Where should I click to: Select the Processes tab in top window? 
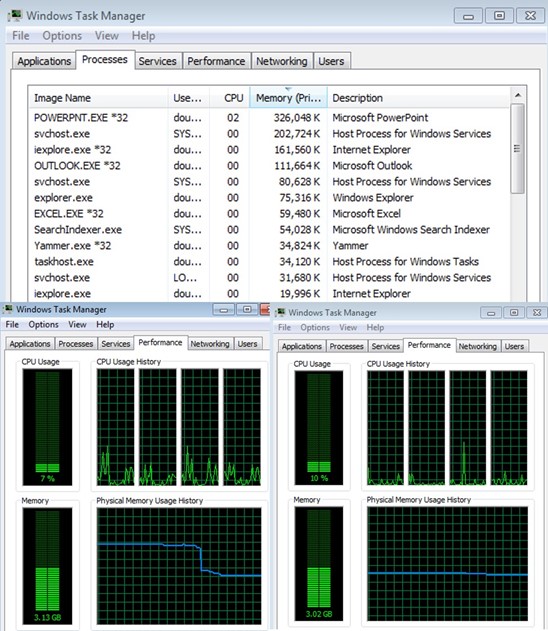coord(105,60)
